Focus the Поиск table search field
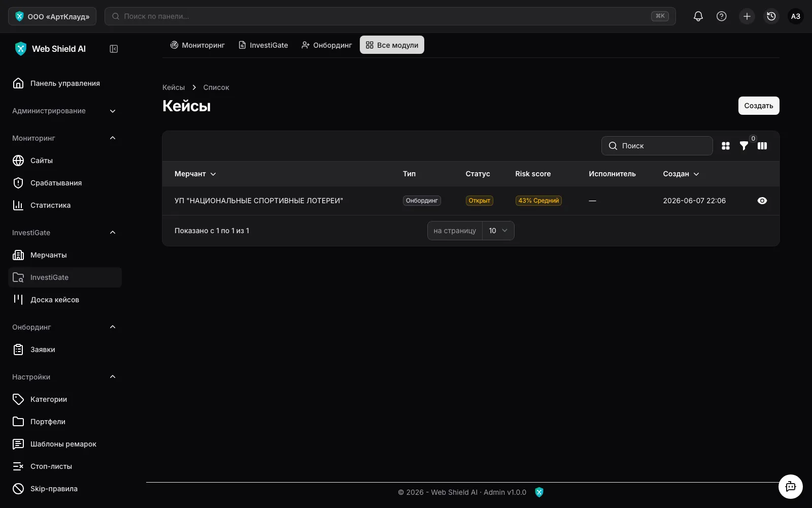 (x=657, y=146)
